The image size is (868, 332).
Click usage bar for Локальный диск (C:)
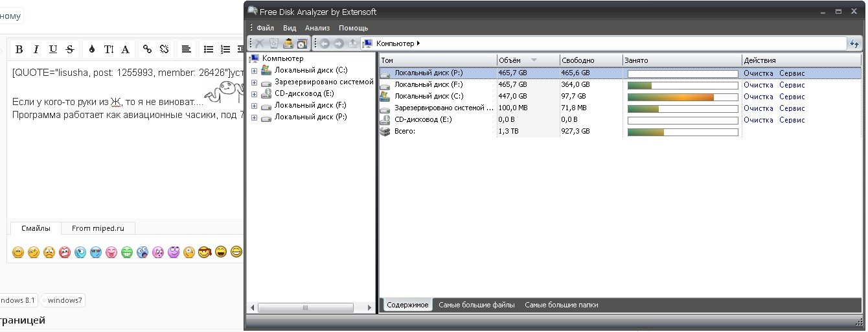[683, 97]
